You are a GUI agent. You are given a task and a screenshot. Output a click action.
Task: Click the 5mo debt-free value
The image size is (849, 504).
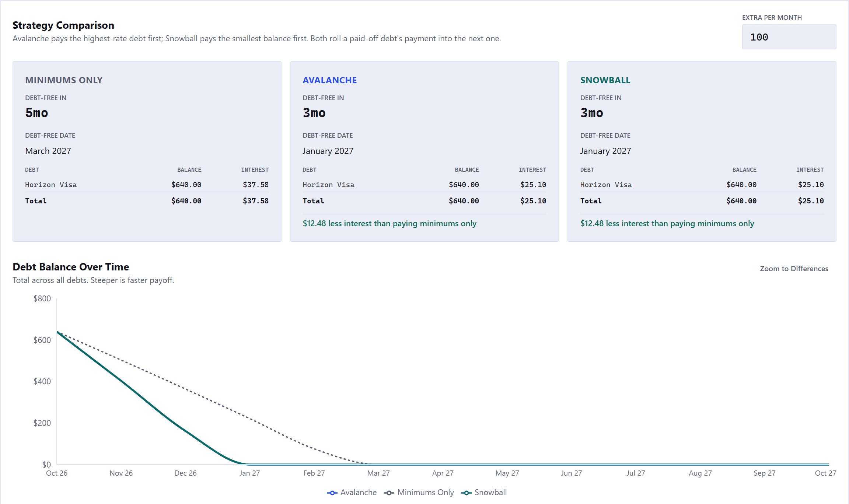tap(36, 113)
